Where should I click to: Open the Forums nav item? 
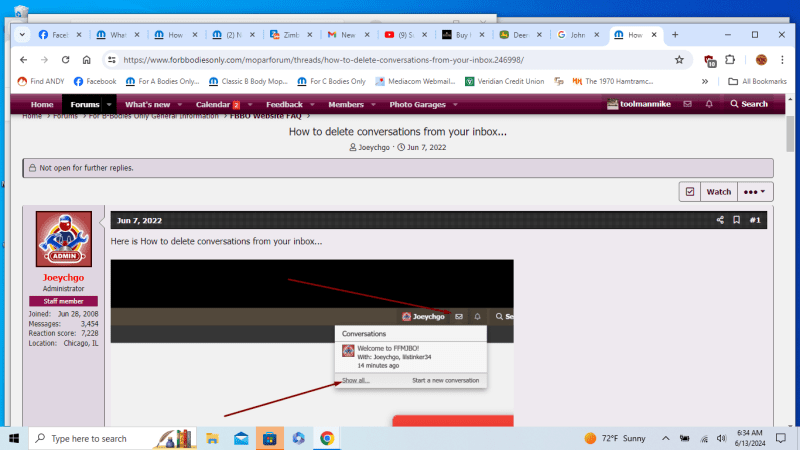click(x=85, y=105)
